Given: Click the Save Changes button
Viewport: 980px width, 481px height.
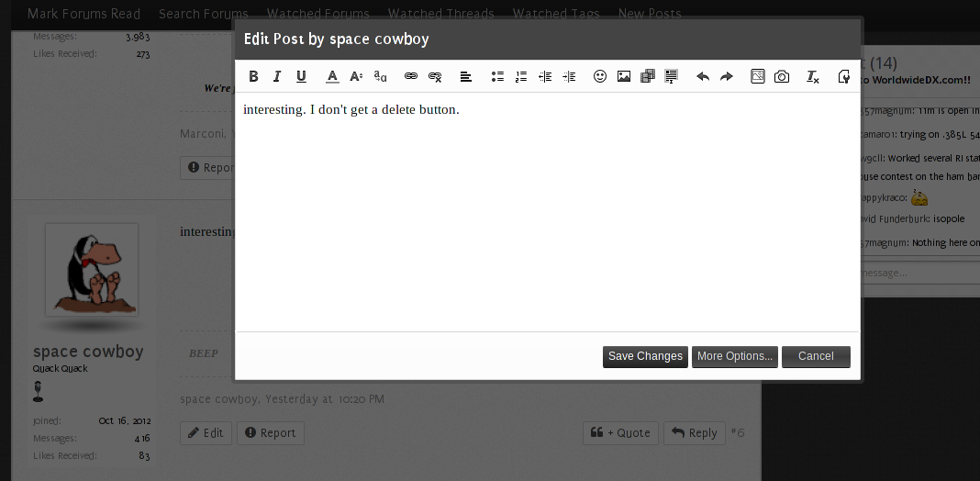Looking at the screenshot, I should point(645,356).
